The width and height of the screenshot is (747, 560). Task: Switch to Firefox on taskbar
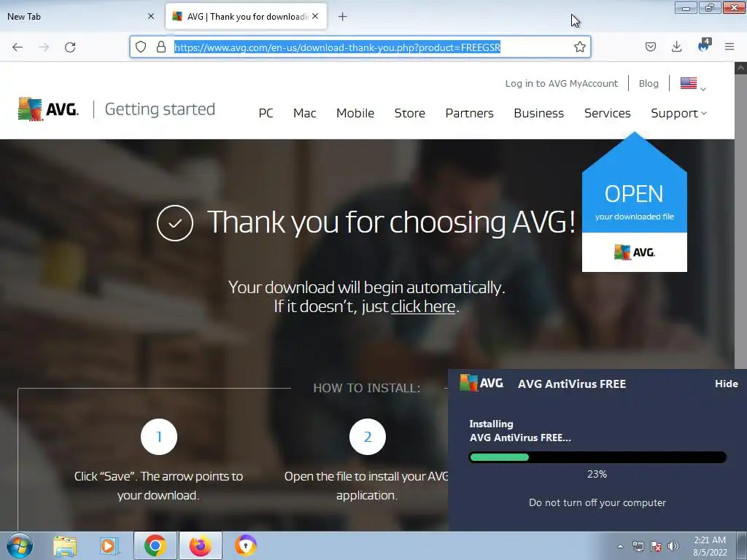coord(200,545)
